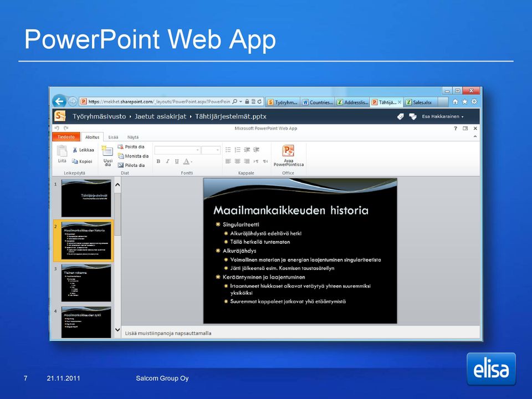Open the help question mark
This screenshot has width=532, height=399.
(456, 128)
